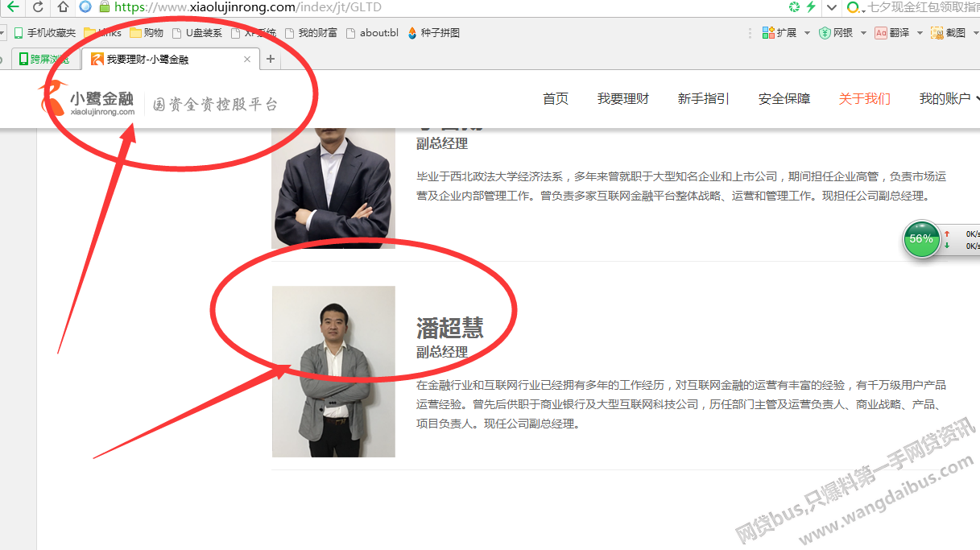Viewport: 980px width, 550px height.
Task: Open the 种子拼图 bookmark
Action: pos(434,33)
